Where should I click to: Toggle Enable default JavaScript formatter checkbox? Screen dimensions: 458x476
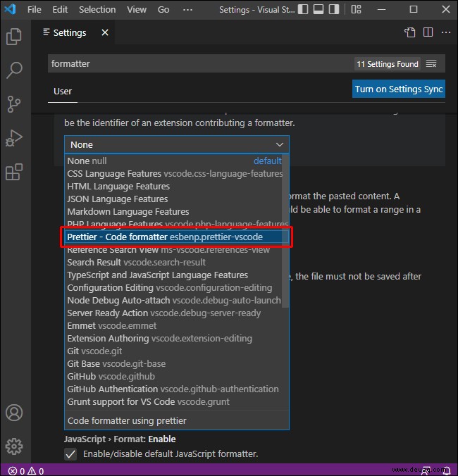[70, 454]
